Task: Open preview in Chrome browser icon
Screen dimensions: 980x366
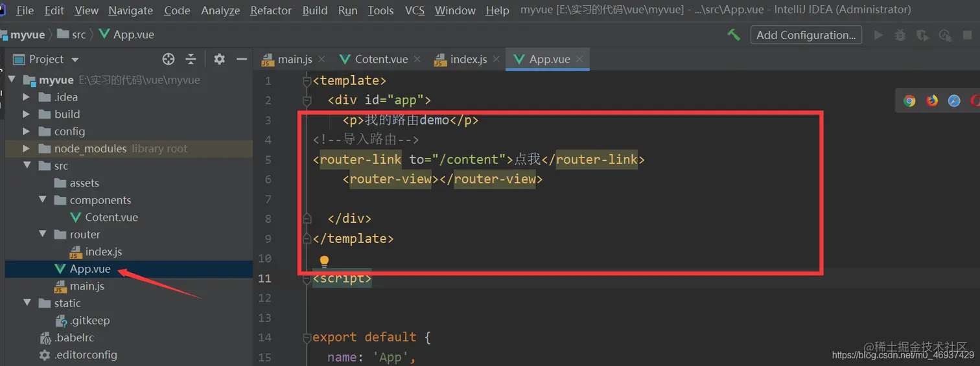Action: (909, 100)
